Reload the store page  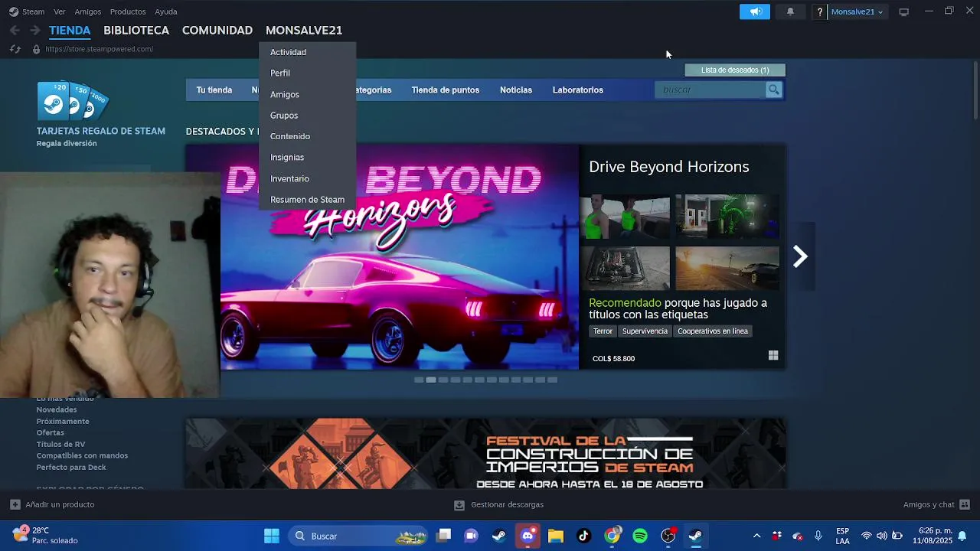15,49
